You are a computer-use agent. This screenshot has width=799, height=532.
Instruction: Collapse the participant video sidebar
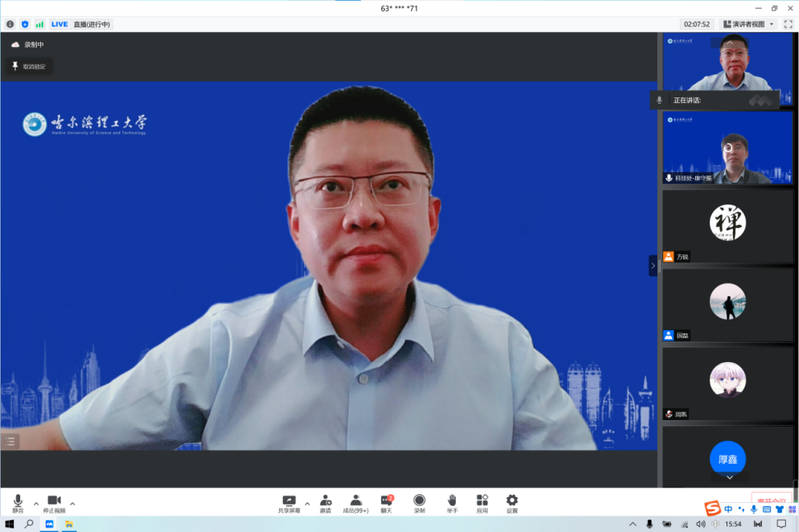653,266
